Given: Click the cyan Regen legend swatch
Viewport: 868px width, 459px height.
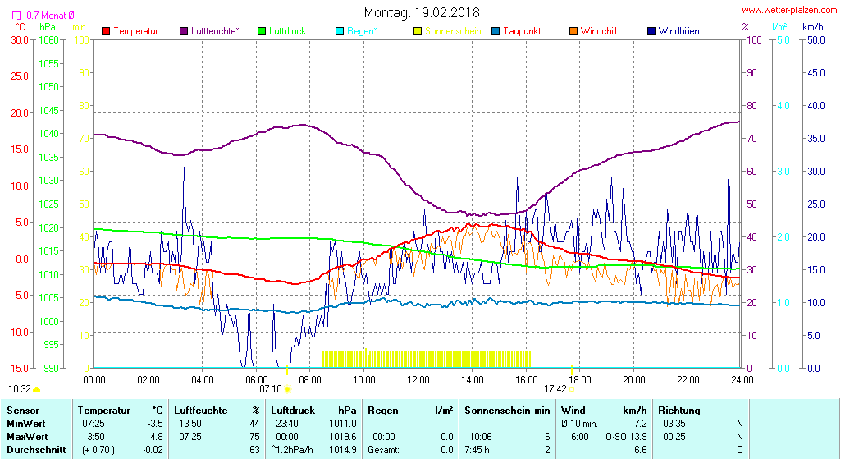Looking at the screenshot, I should pyautogui.click(x=340, y=31).
